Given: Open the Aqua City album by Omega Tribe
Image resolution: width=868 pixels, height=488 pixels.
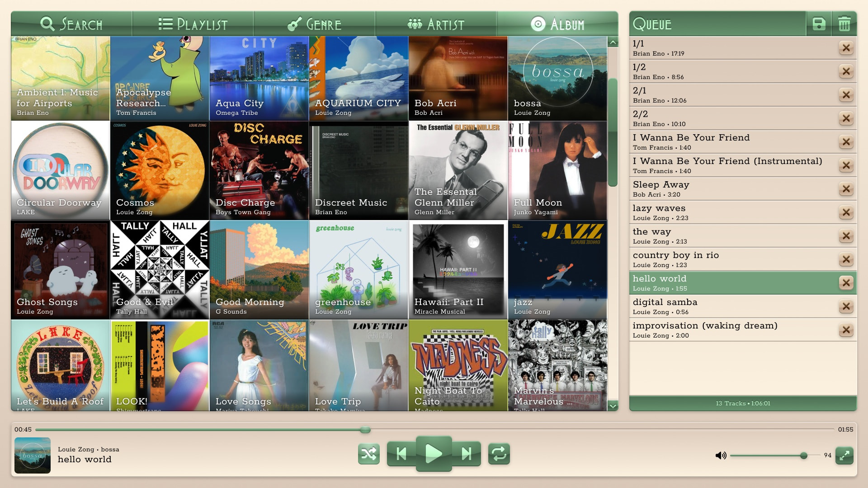Looking at the screenshot, I should click(x=259, y=79).
